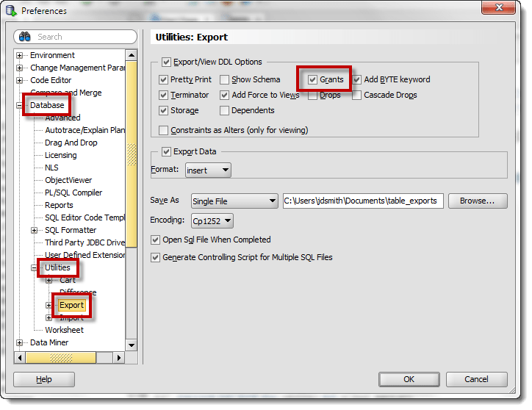Screen dimensions: 532x410
Task: Expand the Export tree node
Action: tap(48, 305)
